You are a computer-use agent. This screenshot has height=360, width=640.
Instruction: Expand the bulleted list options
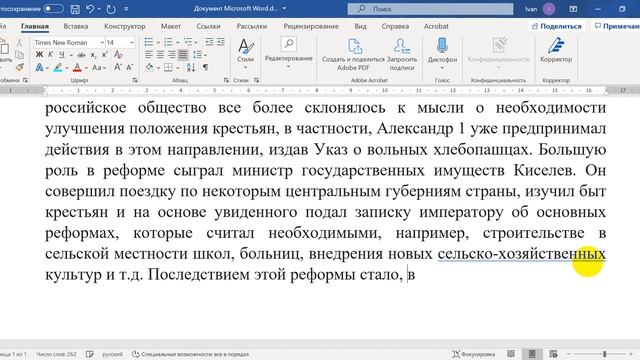(158, 42)
